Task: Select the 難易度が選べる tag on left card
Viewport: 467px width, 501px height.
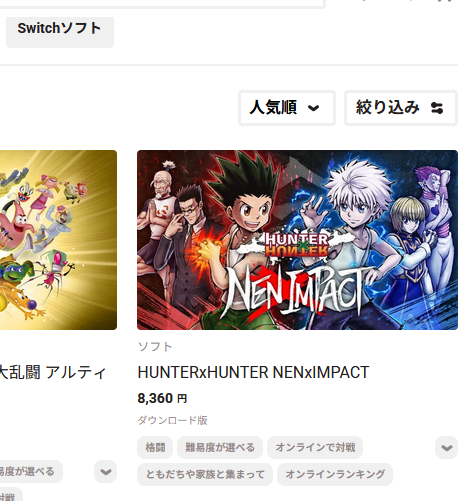Action: click(x=31, y=472)
